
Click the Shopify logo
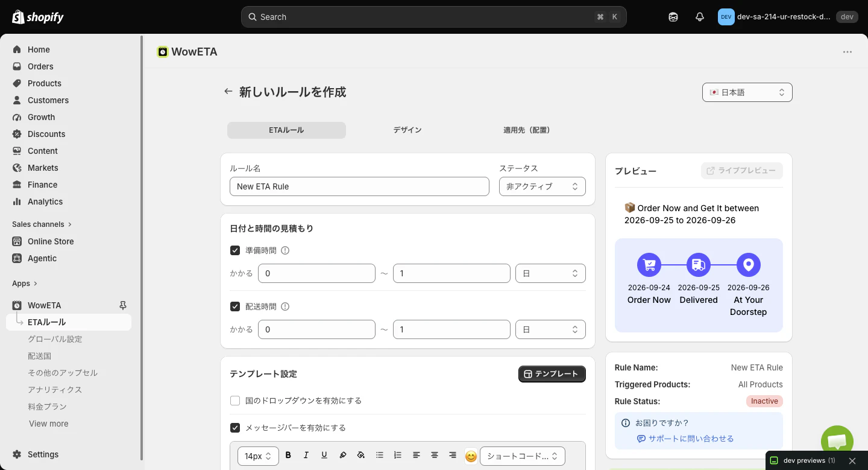(x=38, y=17)
